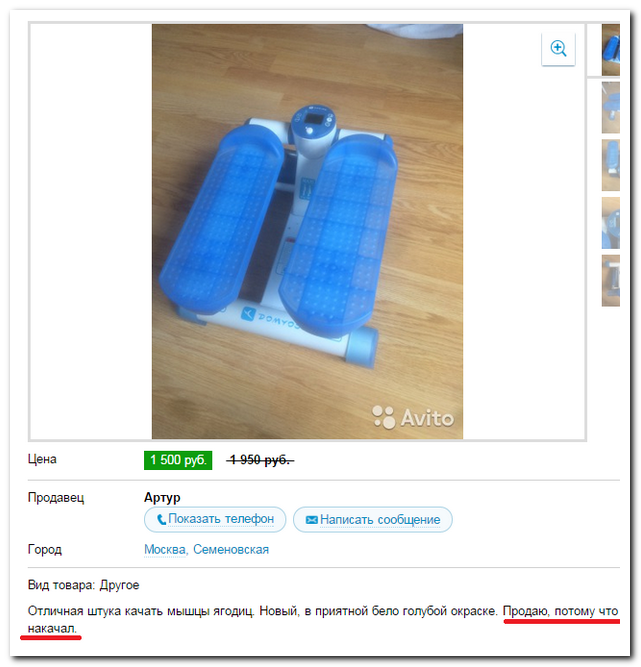Click the Написать сообщение button
641x667 pixels.
pyautogui.click(x=373, y=519)
